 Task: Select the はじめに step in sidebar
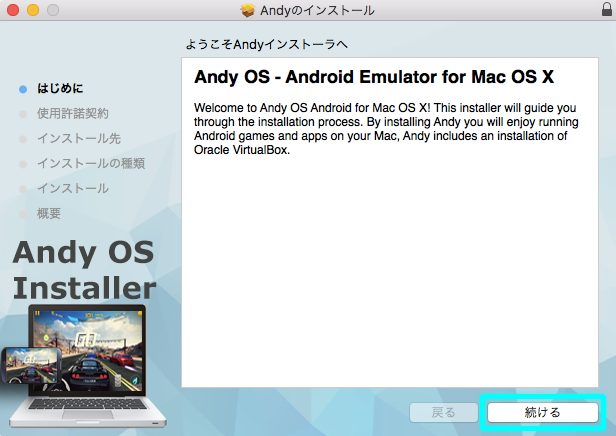(x=60, y=88)
